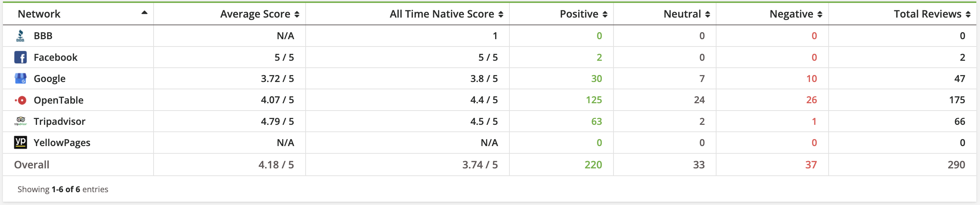Image resolution: width=980 pixels, height=205 pixels.
Task: Click the Tripadvisor owl icon
Action: 21,121
